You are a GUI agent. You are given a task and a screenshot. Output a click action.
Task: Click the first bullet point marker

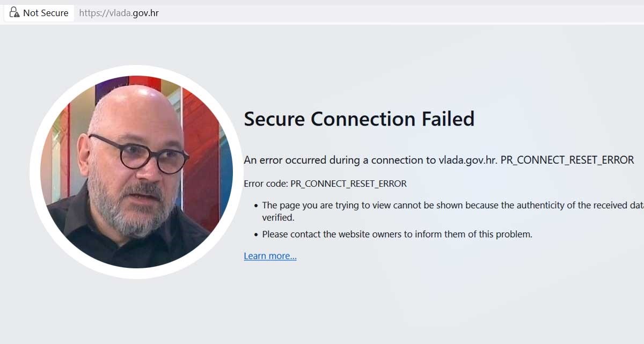[x=256, y=206]
